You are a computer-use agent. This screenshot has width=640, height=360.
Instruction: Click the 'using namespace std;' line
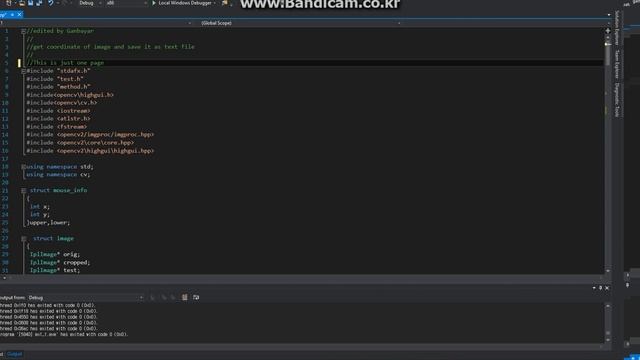(x=60, y=167)
